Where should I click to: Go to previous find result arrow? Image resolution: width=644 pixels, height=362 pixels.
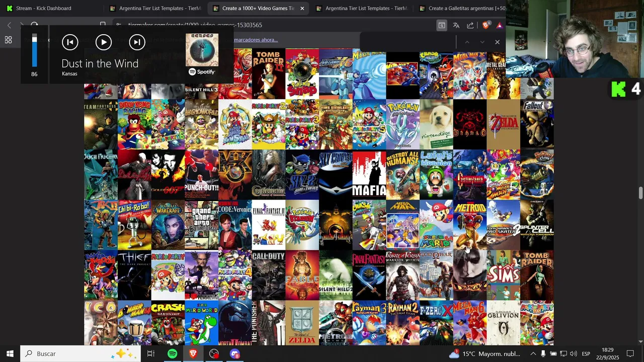point(467,42)
